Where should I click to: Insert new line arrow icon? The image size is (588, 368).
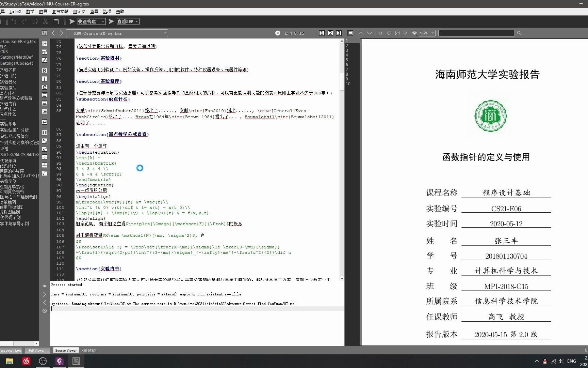tap(45, 122)
